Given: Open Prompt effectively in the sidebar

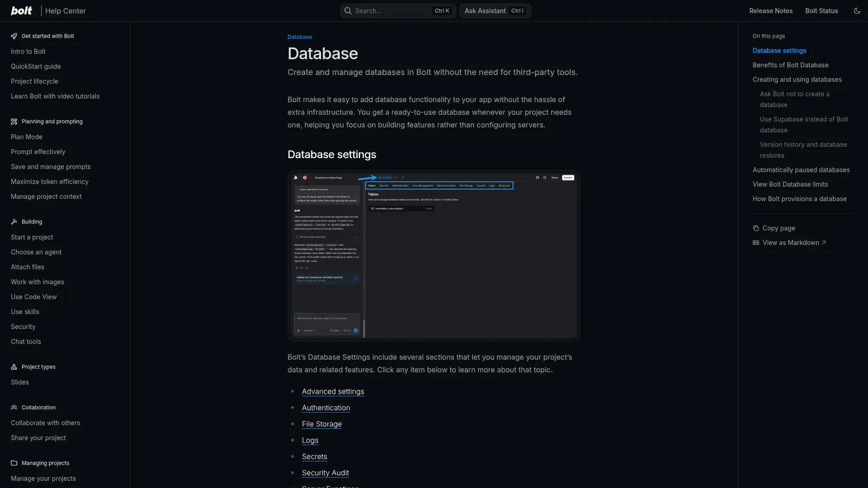Looking at the screenshot, I should coord(38,152).
